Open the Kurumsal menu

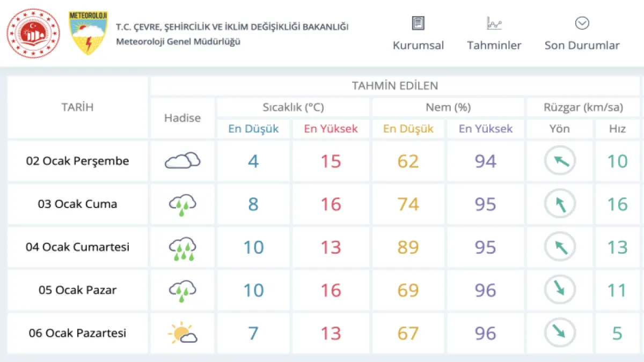(x=418, y=46)
